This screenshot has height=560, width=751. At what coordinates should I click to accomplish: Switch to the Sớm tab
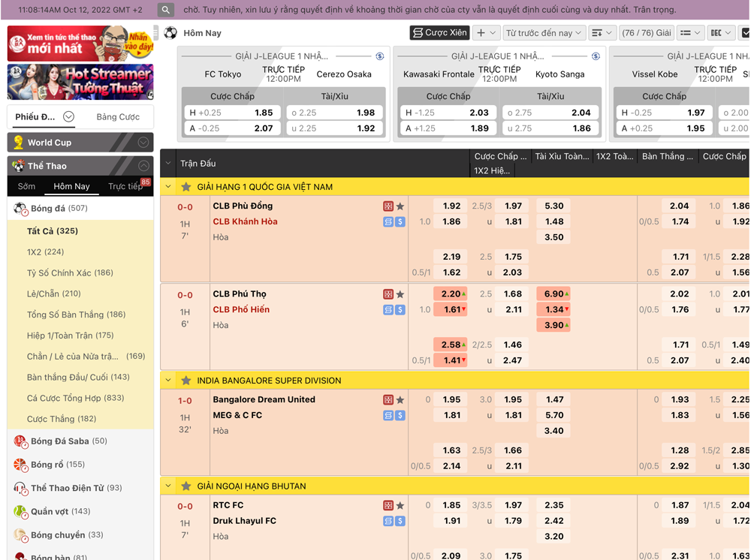(26, 187)
